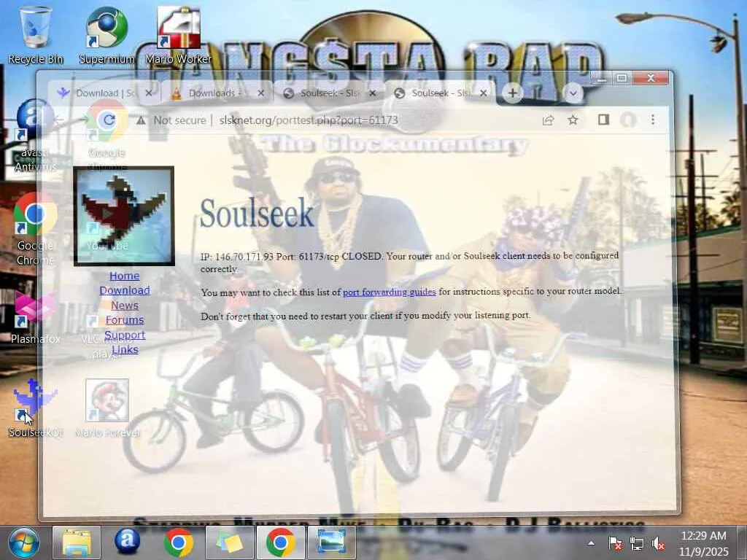Expand the tab search dropdown arrow
Viewport: 747px width, 560px height.
point(573,93)
